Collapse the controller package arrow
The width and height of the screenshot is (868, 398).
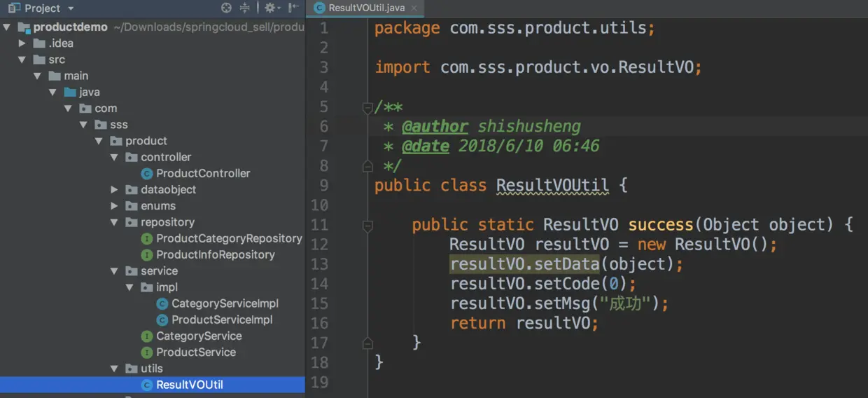tap(115, 157)
